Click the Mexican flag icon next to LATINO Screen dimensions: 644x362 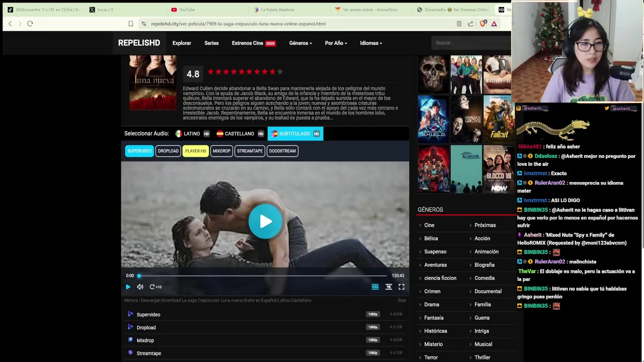tap(179, 134)
